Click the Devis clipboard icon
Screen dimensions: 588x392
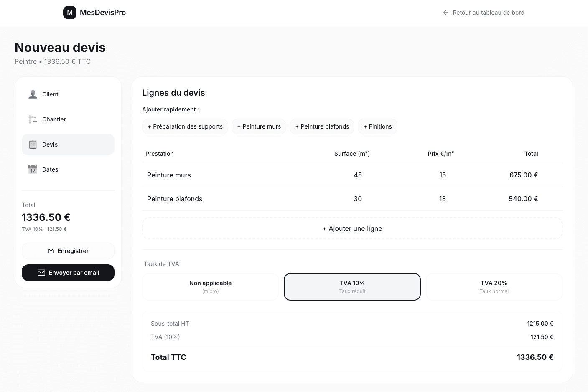point(33,144)
